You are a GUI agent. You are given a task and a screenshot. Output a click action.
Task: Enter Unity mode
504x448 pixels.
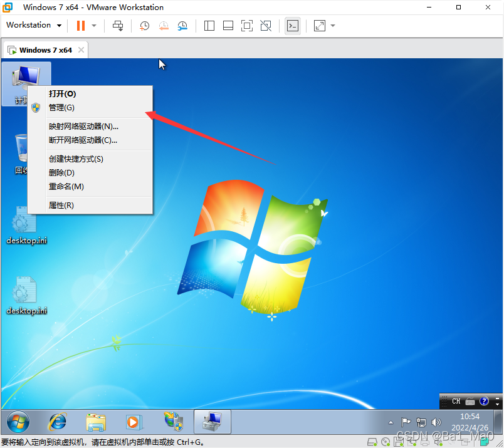point(266,26)
